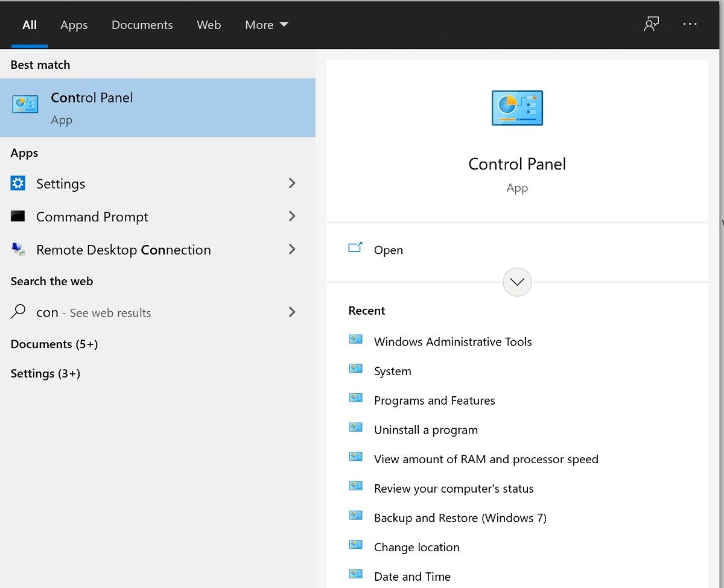The width and height of the screenshot is (724, 588).
Task: Switch to the Documents tab
Action: click(142, 25)
